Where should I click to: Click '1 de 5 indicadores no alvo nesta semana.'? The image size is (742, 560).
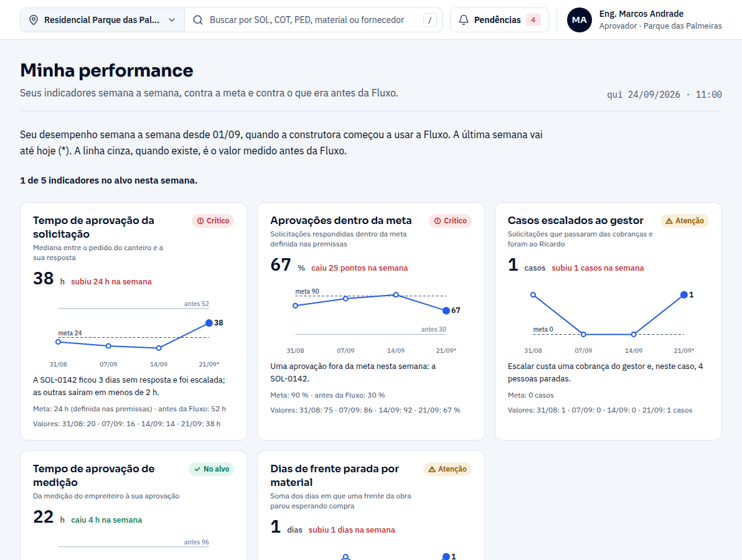(108, 180)
